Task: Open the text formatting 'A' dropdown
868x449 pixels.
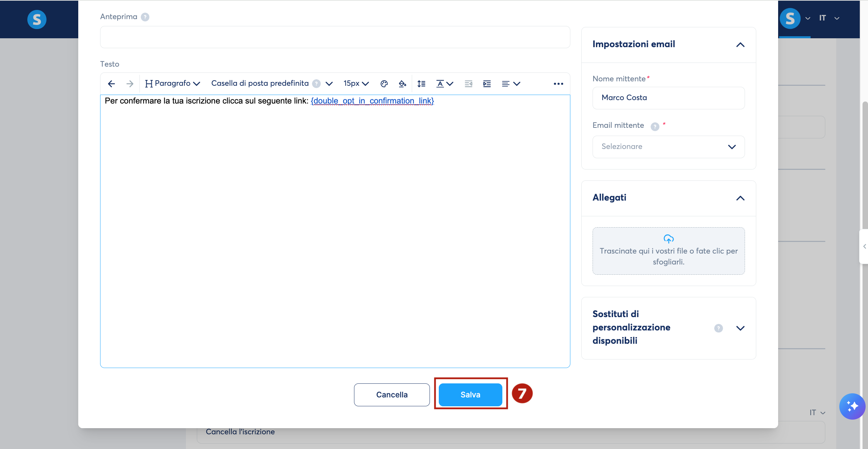Action: point(445,84)
